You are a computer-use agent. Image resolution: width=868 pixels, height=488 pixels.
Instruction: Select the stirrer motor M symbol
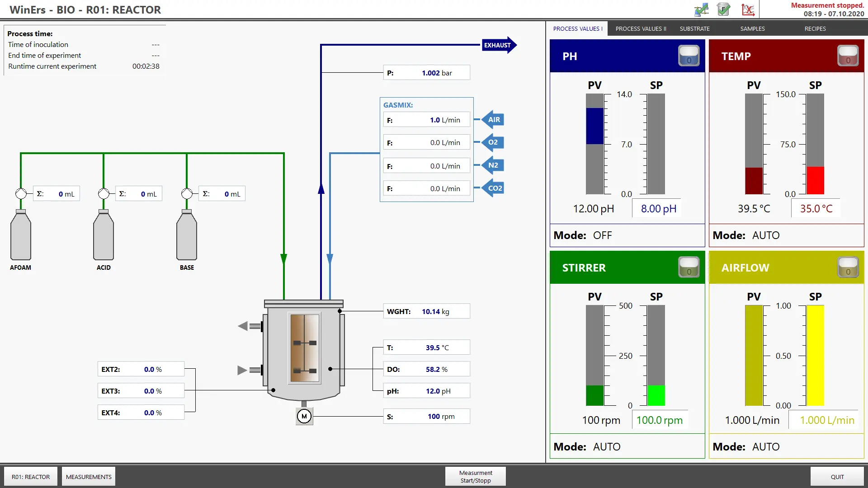304,416
